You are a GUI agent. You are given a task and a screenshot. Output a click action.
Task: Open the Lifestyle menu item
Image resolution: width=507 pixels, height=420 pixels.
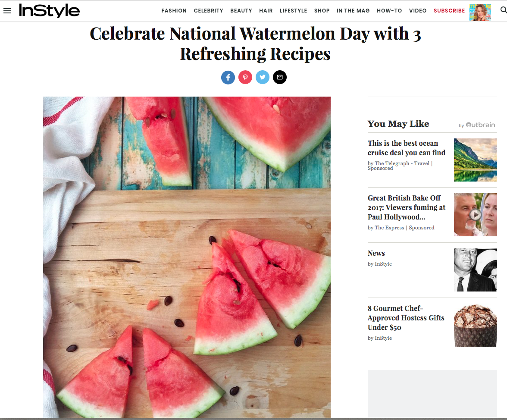[293, 11]
